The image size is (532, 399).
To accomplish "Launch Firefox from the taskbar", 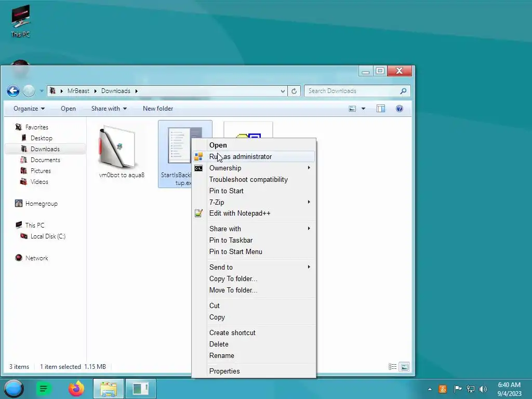I will (x=76, y=389).
